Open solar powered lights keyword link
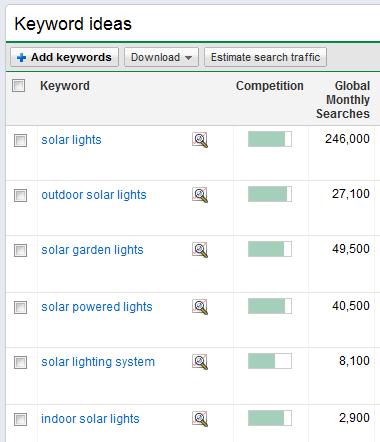The width and height of the screenshot is (380, 442). pos(97,307)
